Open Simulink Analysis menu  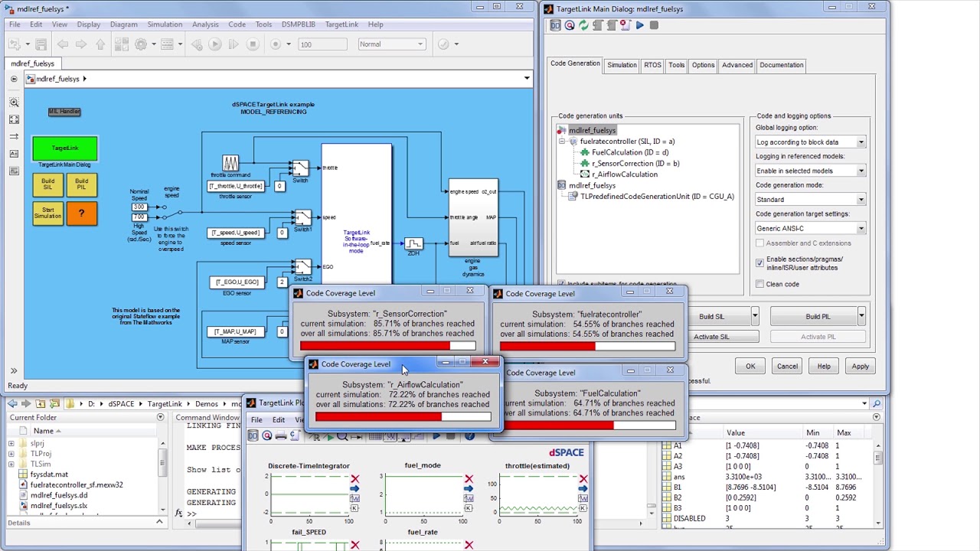click(x=205, y=24)
